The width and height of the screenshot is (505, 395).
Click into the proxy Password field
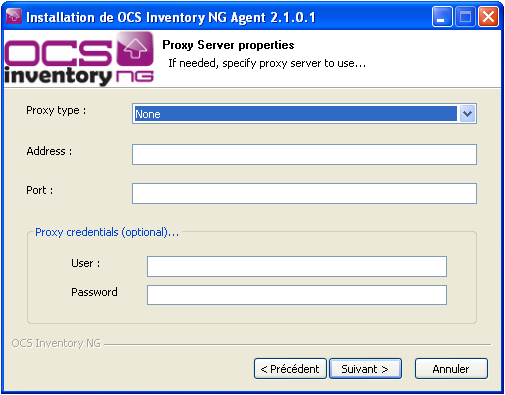(297, 295)
